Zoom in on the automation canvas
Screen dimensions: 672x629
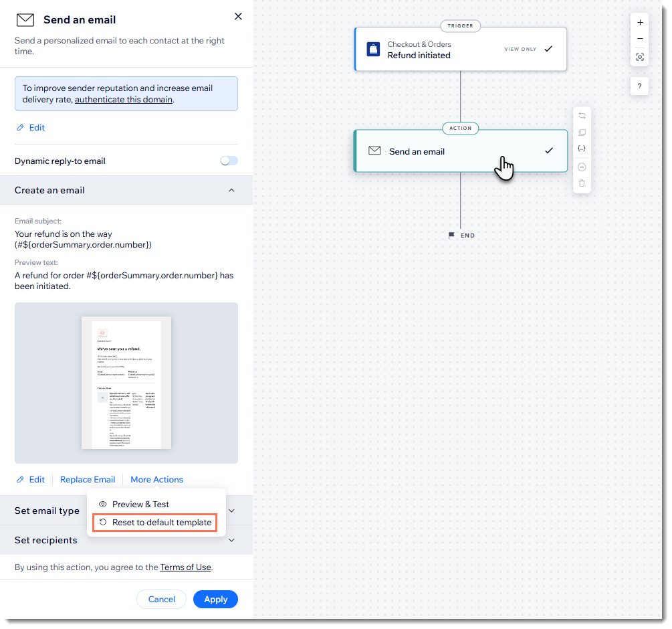click(x=640, y=22)
